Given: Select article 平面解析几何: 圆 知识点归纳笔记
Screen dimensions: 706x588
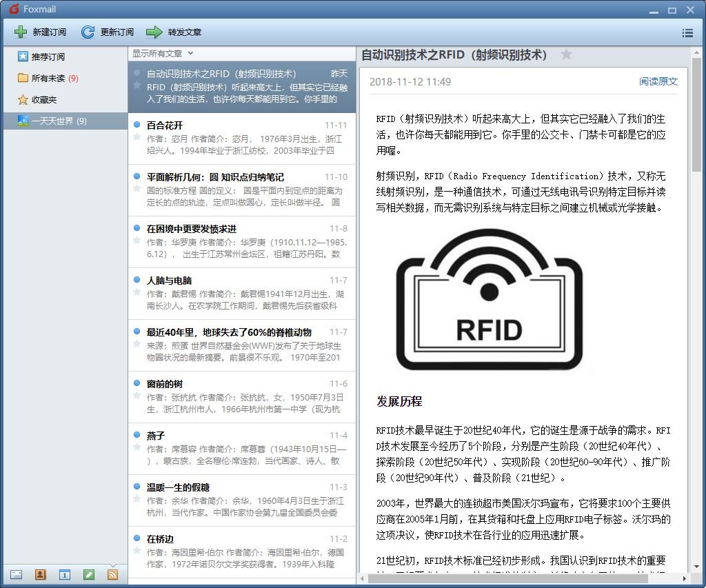Looking at the screenshot, I should (242, 190).
